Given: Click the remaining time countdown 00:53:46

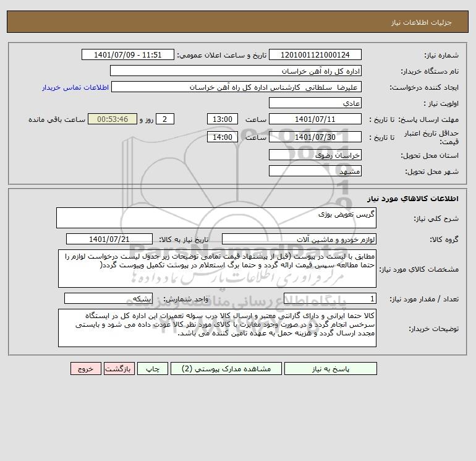Looking at the screenshot, I should tap(113, 119).
